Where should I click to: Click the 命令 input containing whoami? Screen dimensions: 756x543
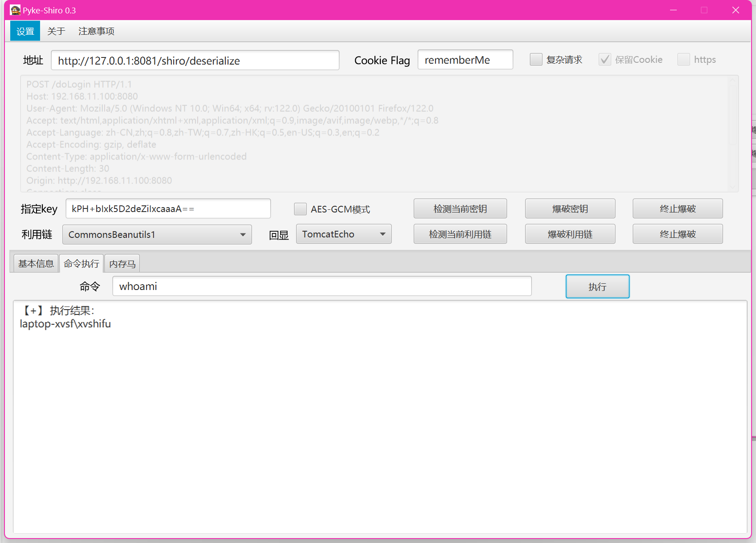click(322, 286)
